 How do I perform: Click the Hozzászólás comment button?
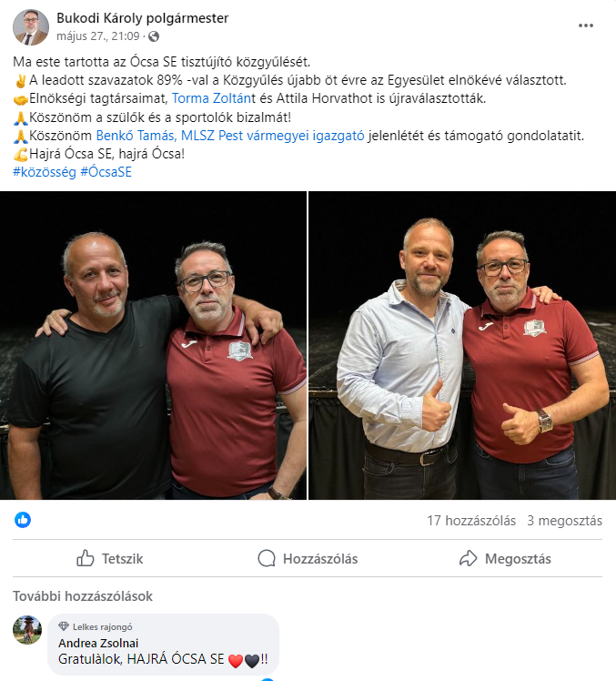[x=308, y=558]
